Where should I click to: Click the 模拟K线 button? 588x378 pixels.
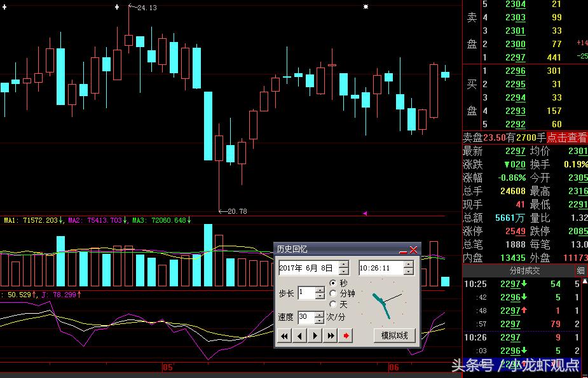[394, 335]
